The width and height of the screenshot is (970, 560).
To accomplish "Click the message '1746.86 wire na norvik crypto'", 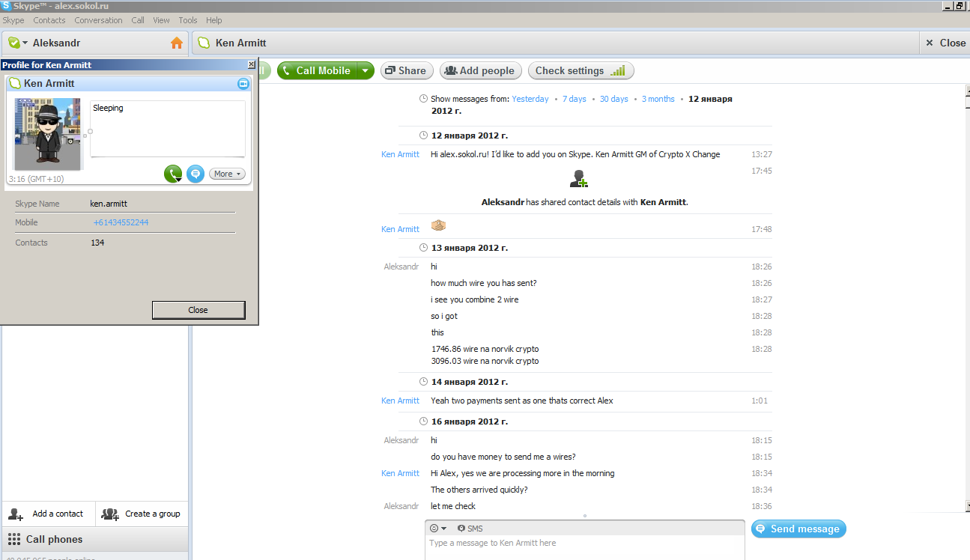I will 485,349.
